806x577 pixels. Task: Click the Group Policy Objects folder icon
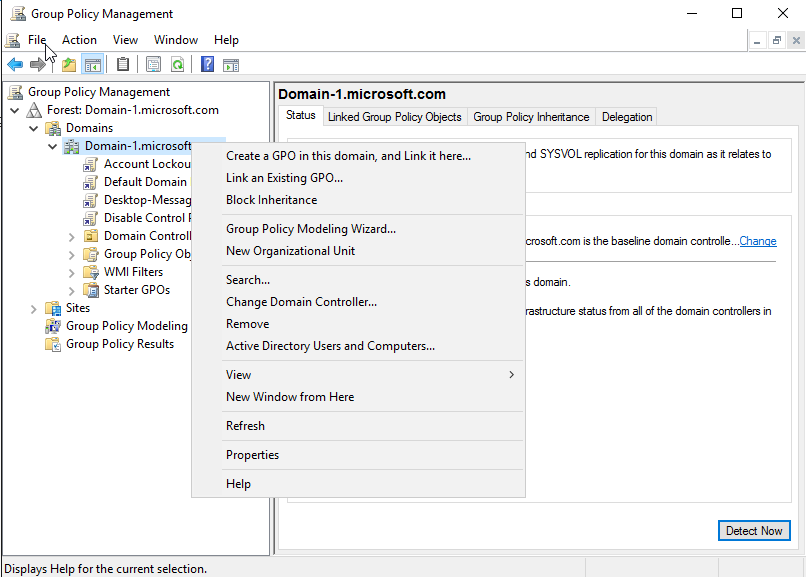tap(91, 254)
